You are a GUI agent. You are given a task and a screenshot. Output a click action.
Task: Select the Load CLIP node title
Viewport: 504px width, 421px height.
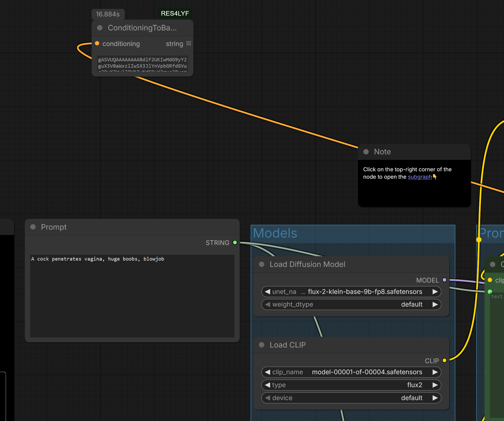pos(288,345)
